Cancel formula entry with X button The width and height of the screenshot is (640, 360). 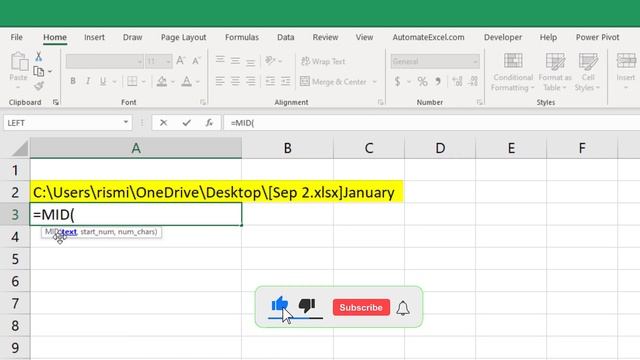coord(163,122)
